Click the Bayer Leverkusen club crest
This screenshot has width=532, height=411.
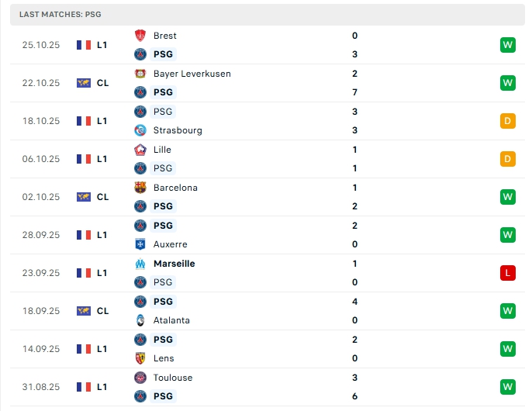140,74
